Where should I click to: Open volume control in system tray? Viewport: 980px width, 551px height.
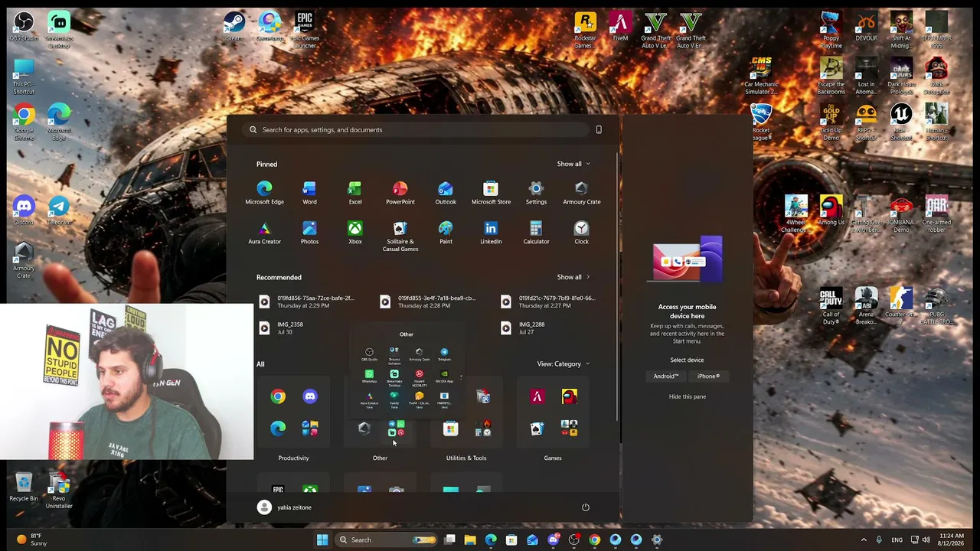[926, 540]
